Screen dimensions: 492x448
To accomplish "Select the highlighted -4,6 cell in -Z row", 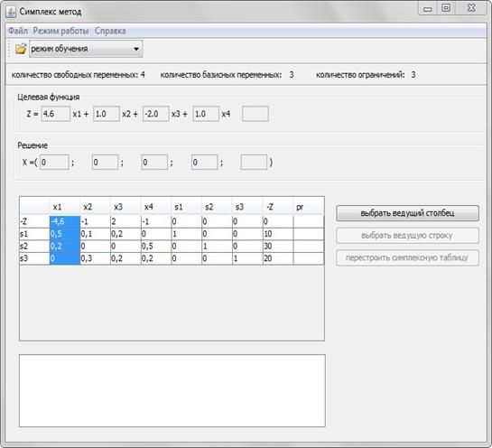I will (65, 221).
